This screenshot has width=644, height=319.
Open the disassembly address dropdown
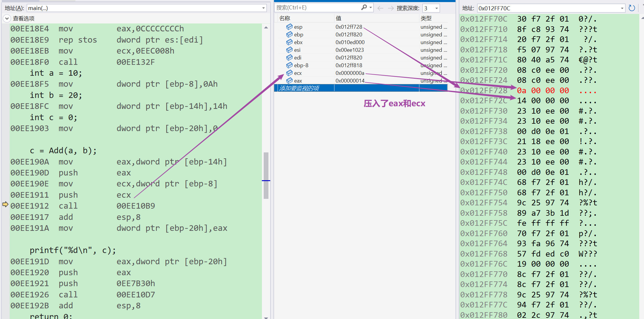(263, 8)
